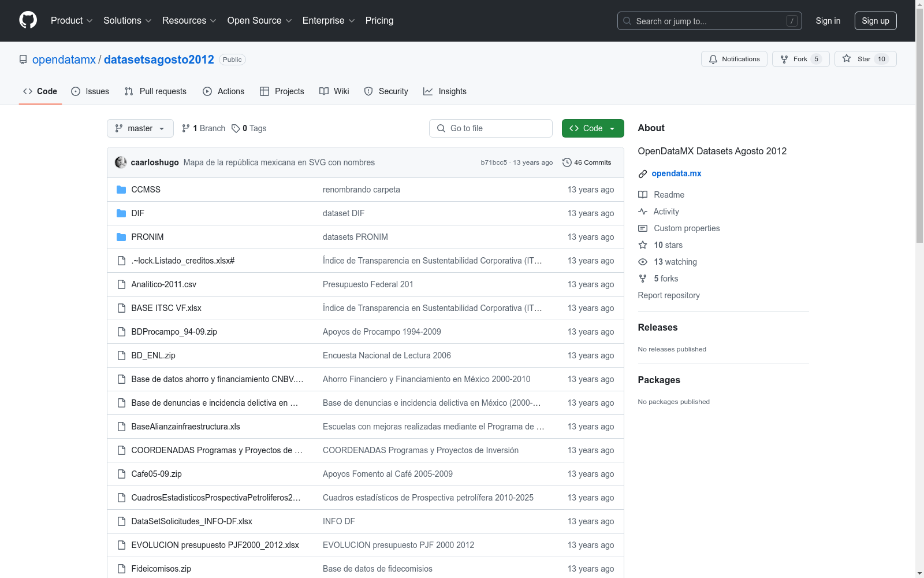Click the Sign in link
The height and width of the screenshot is (578, 924).
(828, 21)
